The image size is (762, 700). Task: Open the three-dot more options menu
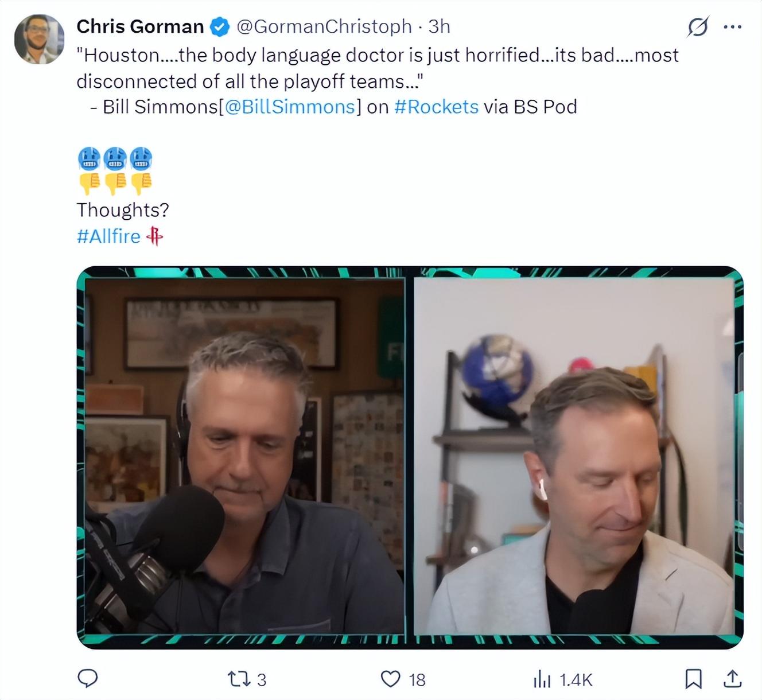point(733,26)
